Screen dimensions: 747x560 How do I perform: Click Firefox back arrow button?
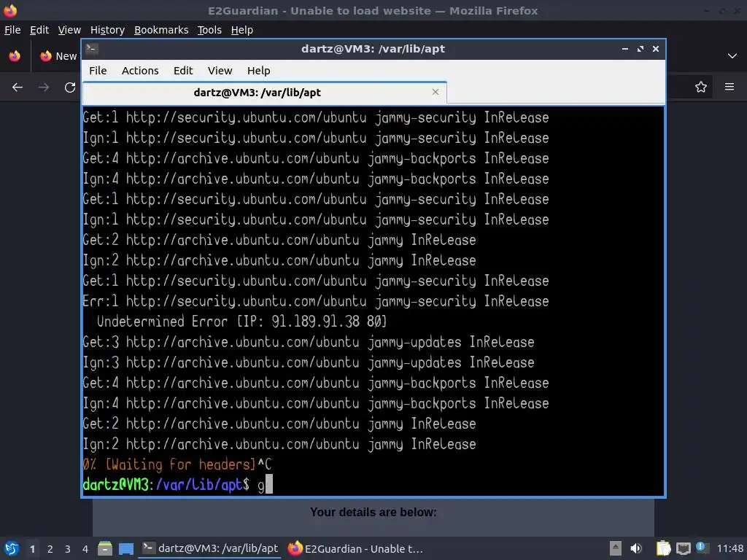pos(18,87)
